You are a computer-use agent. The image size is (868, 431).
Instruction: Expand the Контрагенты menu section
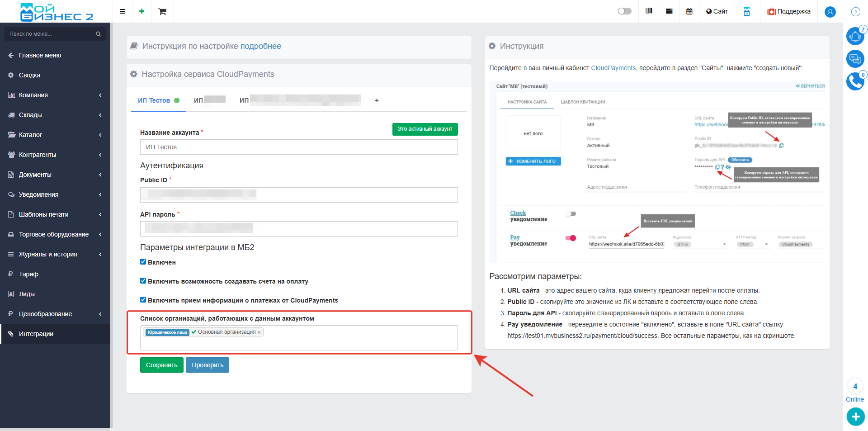[55, 155]
